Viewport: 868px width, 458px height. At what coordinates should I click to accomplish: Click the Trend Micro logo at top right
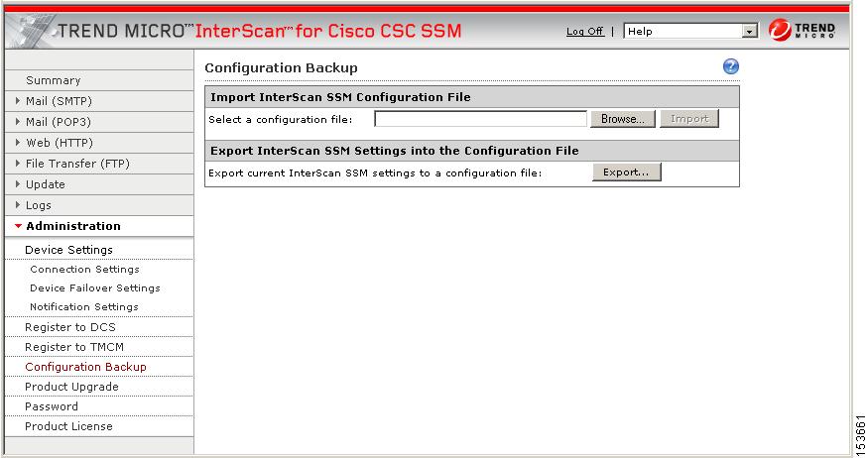802,30
